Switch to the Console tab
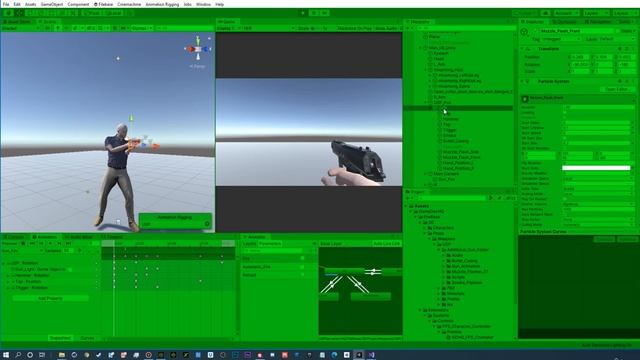Image resolution: width=640 pixels, height=360 pixels. [14, 237]
